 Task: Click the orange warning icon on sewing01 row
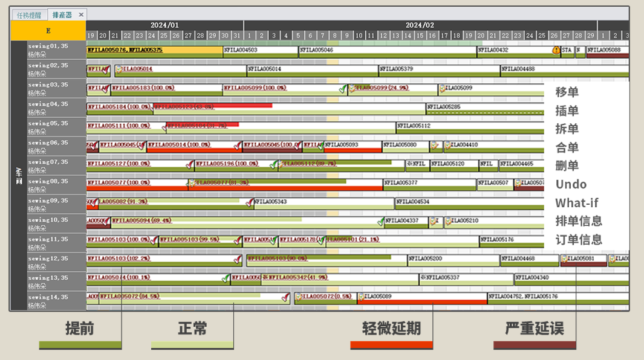(556, 51)
